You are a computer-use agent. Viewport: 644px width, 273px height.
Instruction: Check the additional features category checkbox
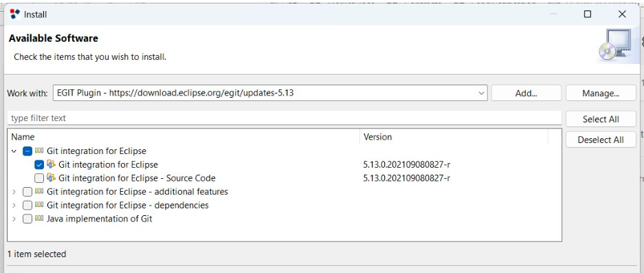[27, 192]
